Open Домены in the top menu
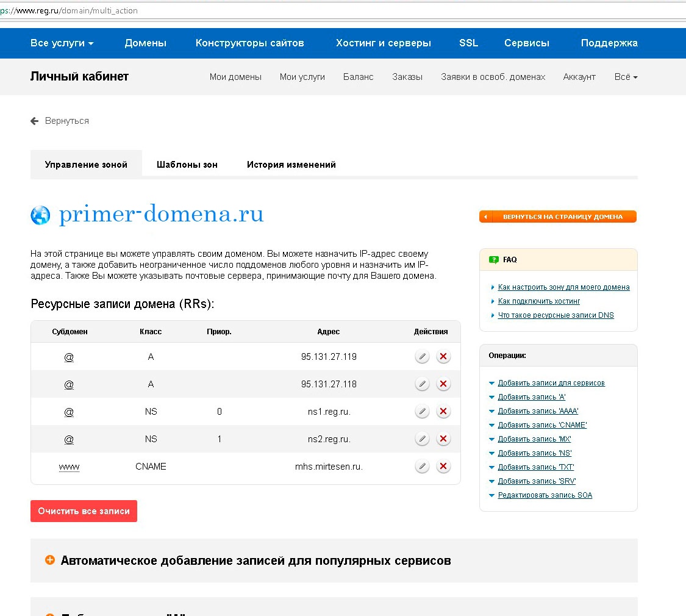The image size is (686, 616). [146, 43]
